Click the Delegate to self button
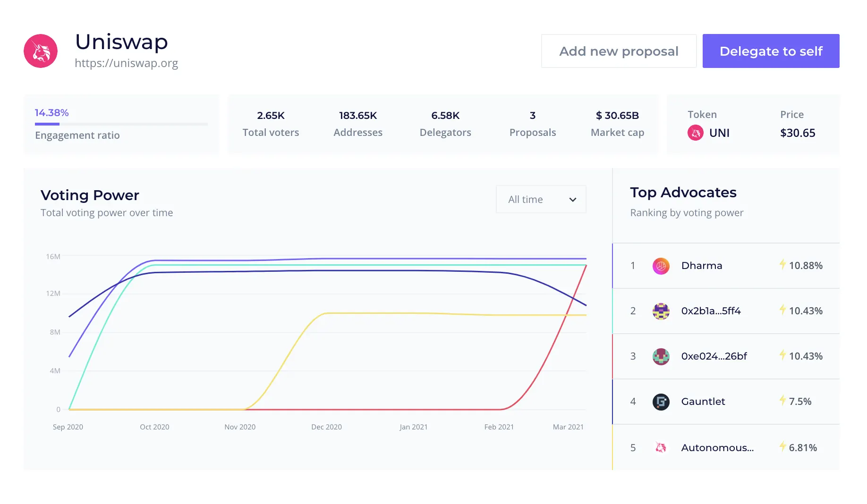The width and height of the screenshot is (867, 504). coord(771,51)
